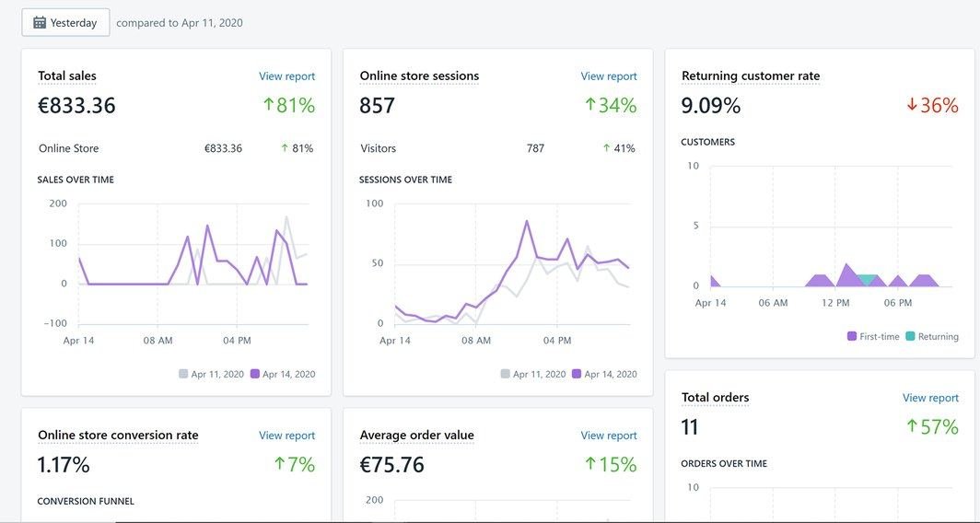Viewport: 980px width, 523px height.
Task: Click the green 81% increase with up arrow
Action: tap(289, 106)
